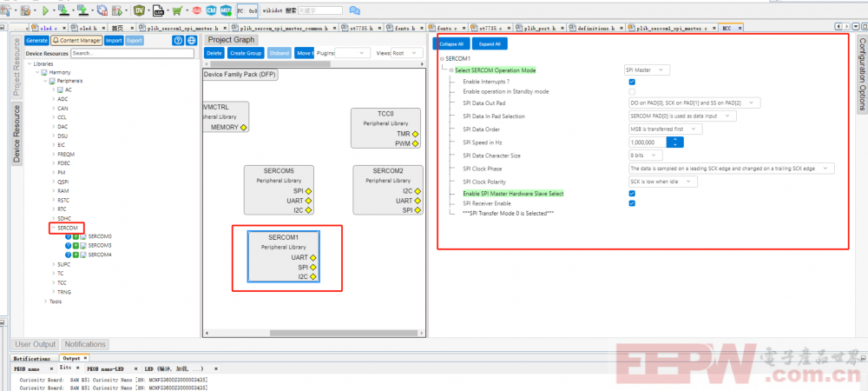
Task: Open the SERCOM Operation Mode SPI Master dropdown
Action: coord(647,70)
